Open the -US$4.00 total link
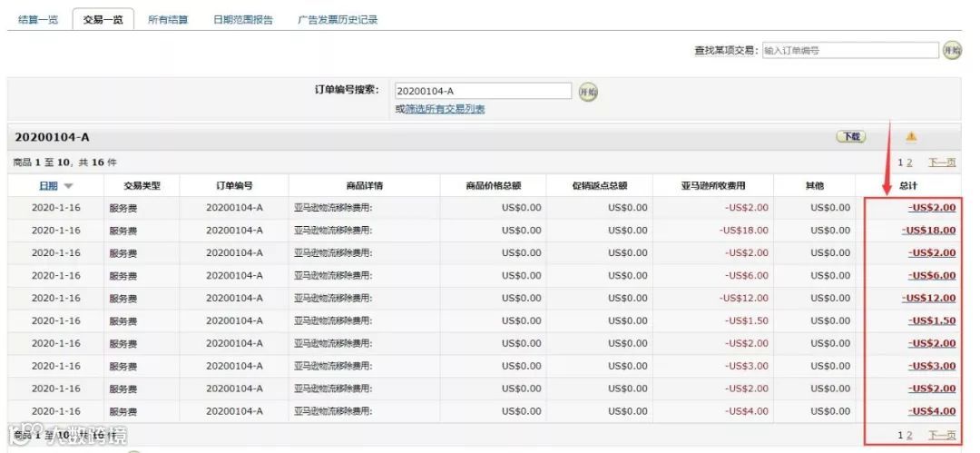The height and width of the screenshot is (453, 980). click(x=932, y=411)
